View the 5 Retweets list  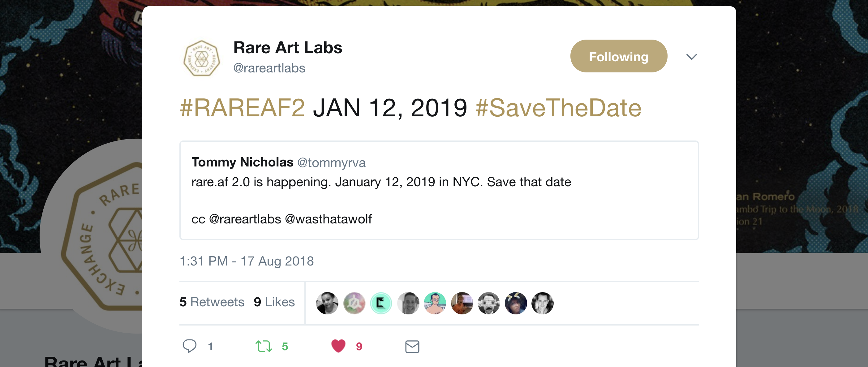click(x=212, y=302)
